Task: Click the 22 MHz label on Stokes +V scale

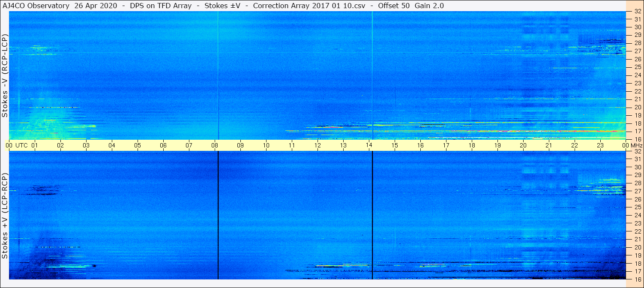Action: pyautogui.click(x=637, y=231)
